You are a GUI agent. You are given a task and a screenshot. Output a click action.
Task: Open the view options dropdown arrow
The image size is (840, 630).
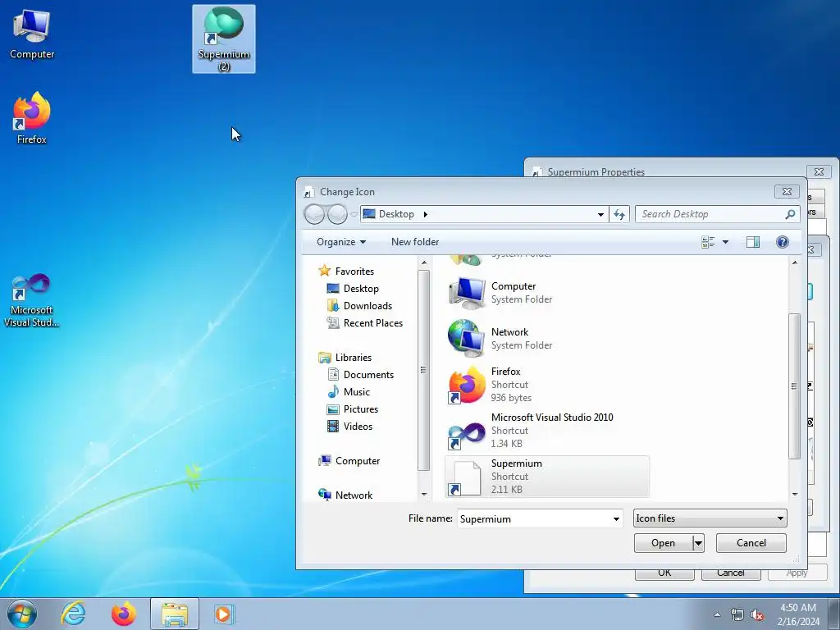725,242
